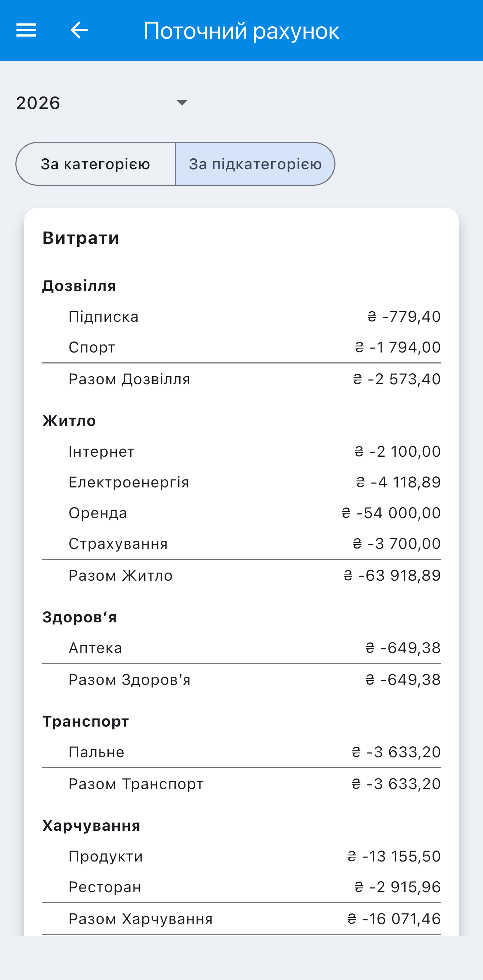Select the Страхування row
483x980 pixels.
pyautogui.click(x=241, y=544)
